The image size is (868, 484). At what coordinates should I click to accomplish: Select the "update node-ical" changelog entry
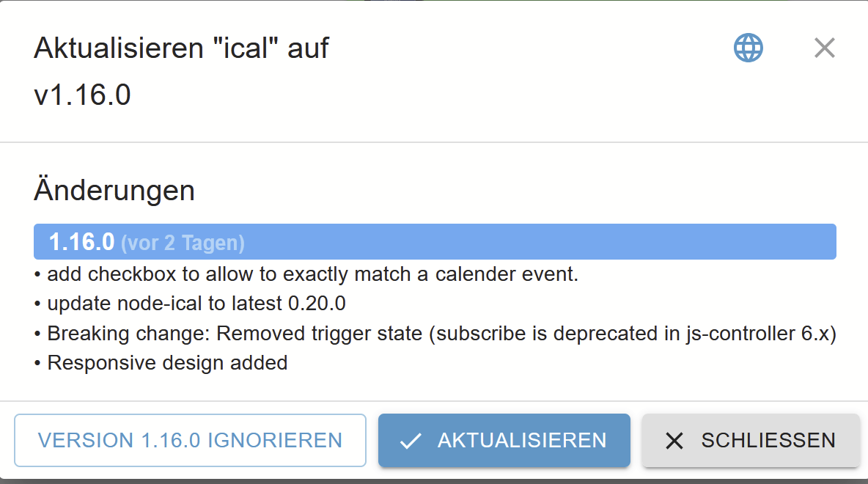pyautogui.click(x=190, y=304)
